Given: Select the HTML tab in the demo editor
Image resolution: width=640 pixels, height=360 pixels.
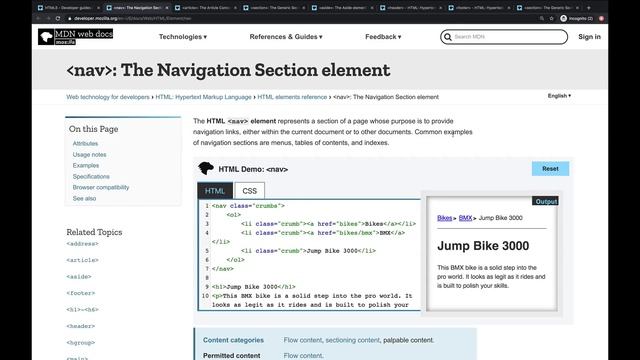Looking at the screenshot, I should click(x=215, y=191).
